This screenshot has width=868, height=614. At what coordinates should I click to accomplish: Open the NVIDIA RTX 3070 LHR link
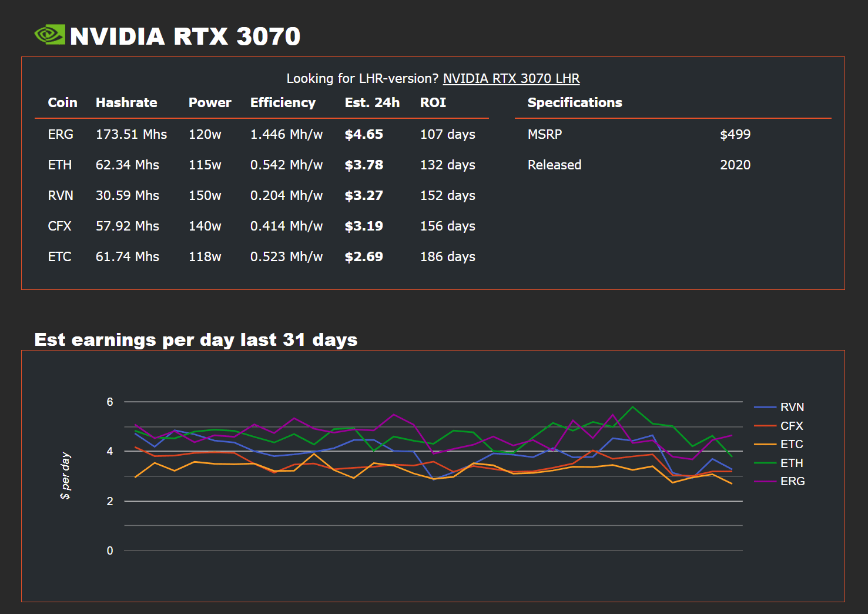point(511,78)
